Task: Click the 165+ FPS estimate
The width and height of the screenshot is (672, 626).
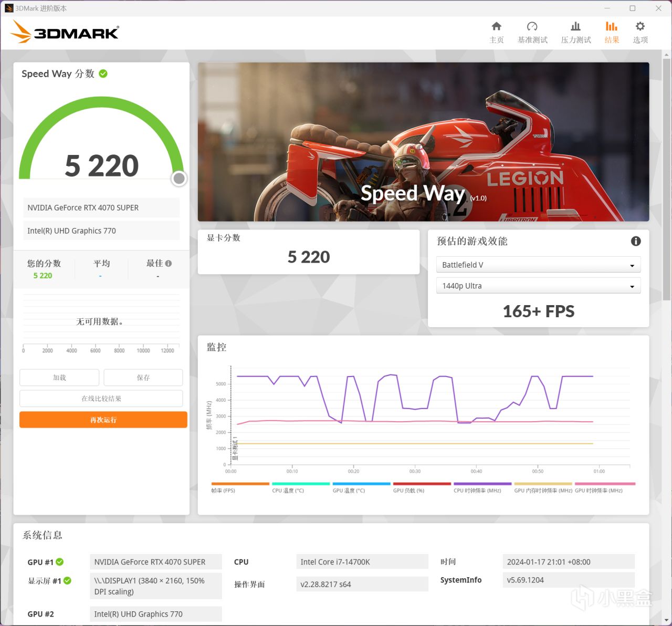Action: (x=539, y=311)
